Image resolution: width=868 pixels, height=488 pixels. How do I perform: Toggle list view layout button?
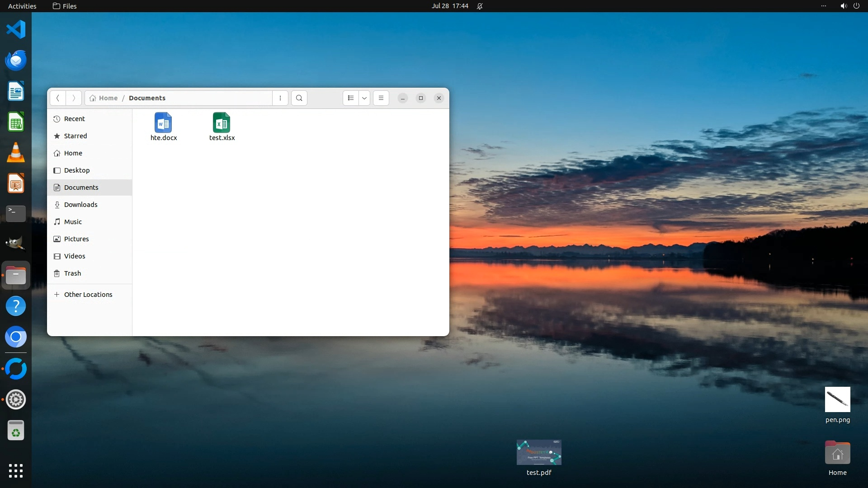coord(351,98)
